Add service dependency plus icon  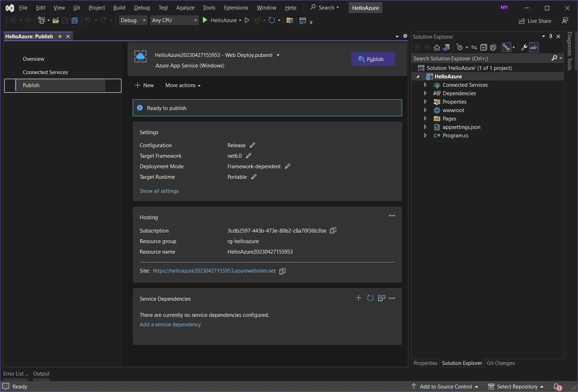point(358,298)
